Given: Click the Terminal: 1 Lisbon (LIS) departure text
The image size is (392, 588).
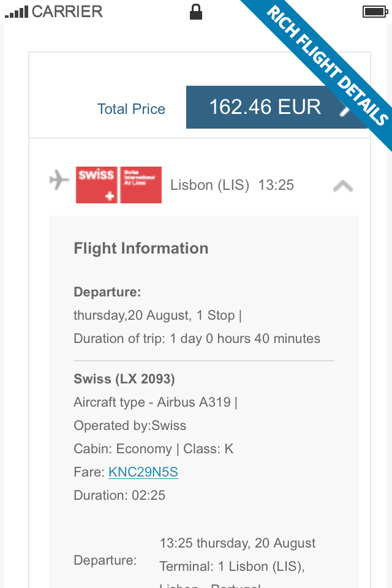Looking at the screenshot, I should pyautogui.click(x=232, y=566).
